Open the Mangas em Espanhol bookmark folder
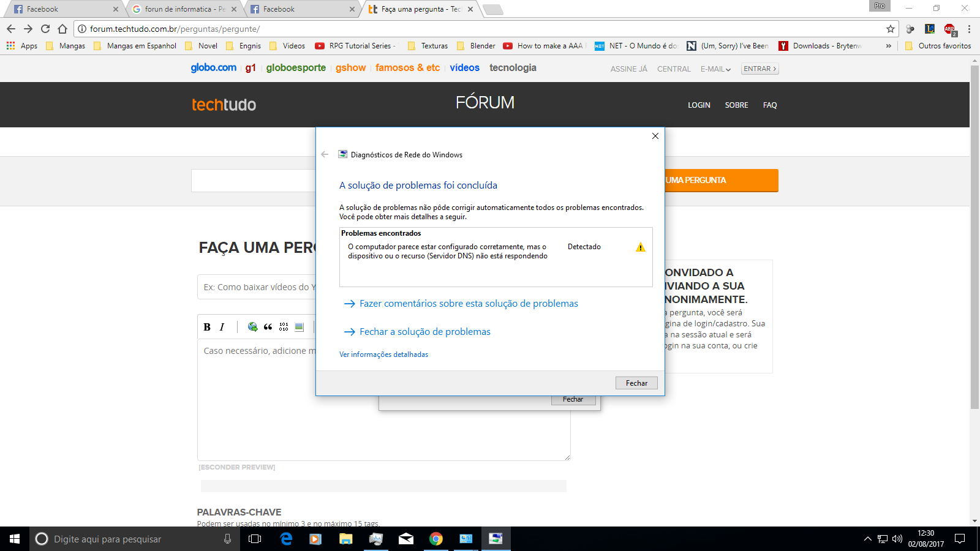Screen dimensions: 980x551 click(135, 46)
